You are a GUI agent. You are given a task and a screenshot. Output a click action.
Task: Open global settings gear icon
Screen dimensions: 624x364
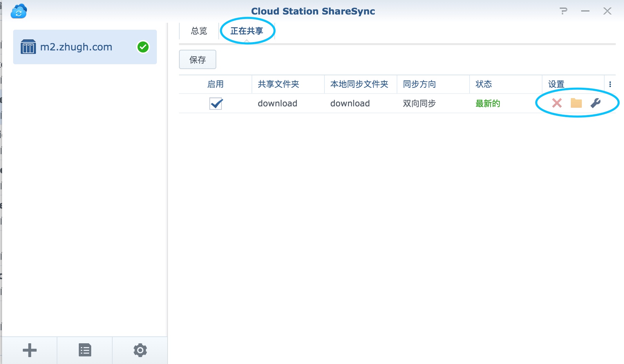click(x=140, y=350)
